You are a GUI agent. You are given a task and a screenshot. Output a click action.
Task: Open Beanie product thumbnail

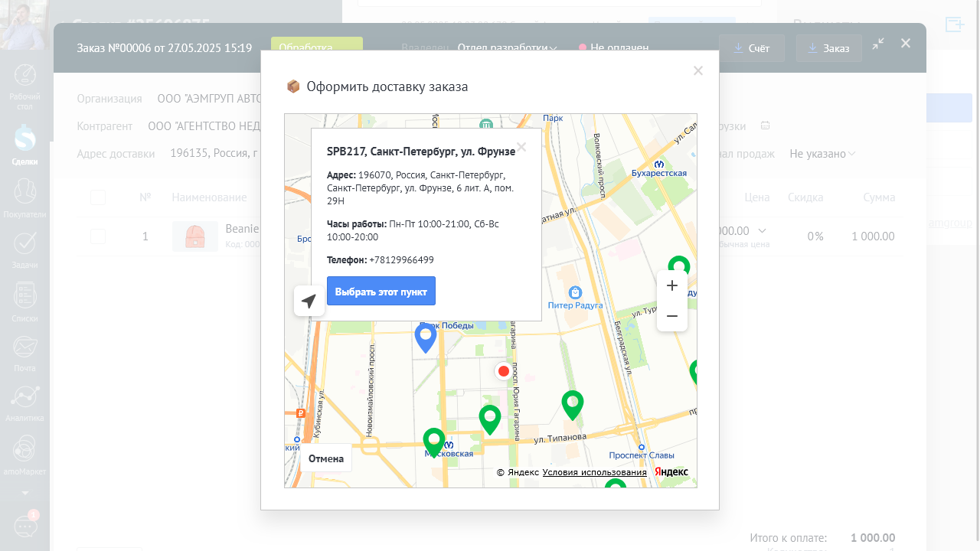coord(195,236)
